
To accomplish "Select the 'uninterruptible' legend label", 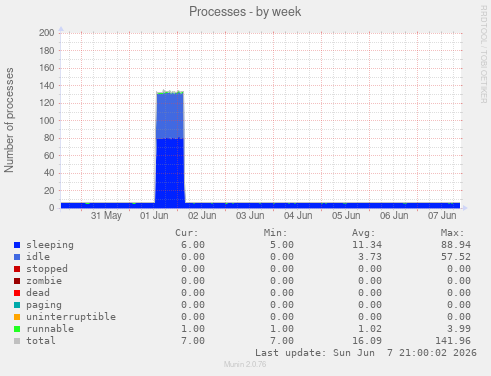I will pos(71,317).
